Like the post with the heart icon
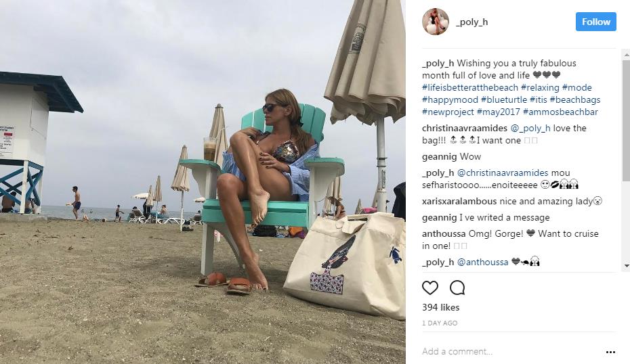 (430, 288)
